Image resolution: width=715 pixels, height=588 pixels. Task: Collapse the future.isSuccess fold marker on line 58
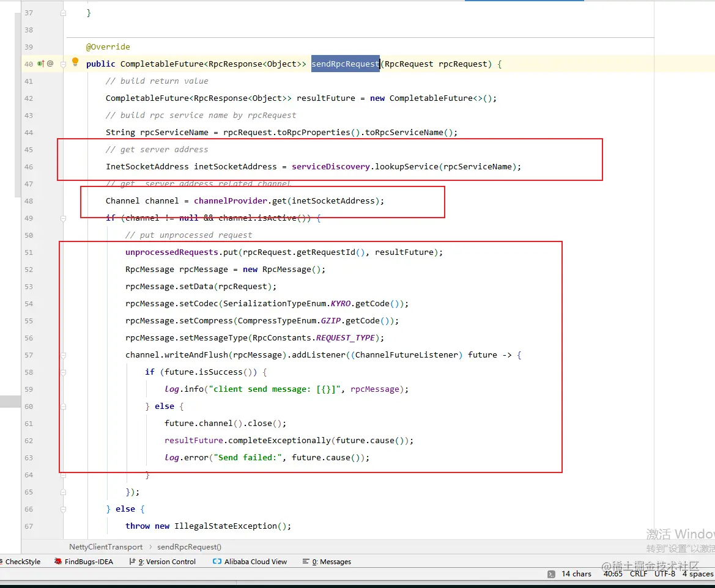coord(64,372)
